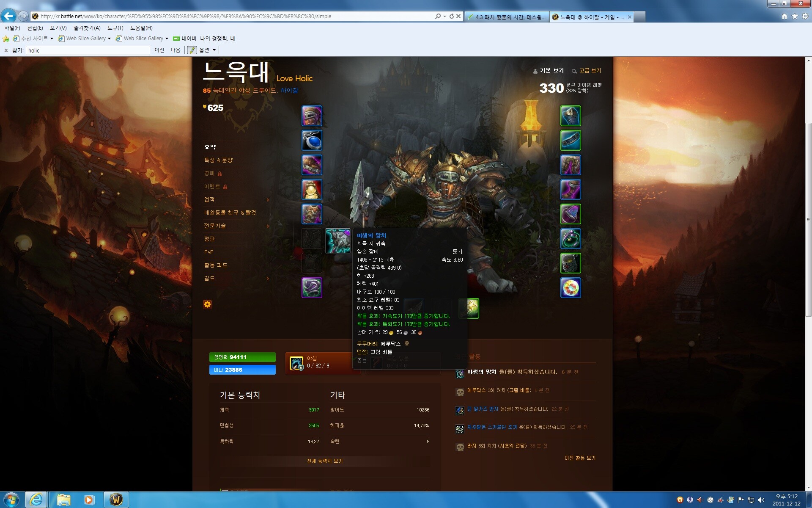
Task: Click 야생의 망치 activity feed item icon
Action: coord(460,373)
